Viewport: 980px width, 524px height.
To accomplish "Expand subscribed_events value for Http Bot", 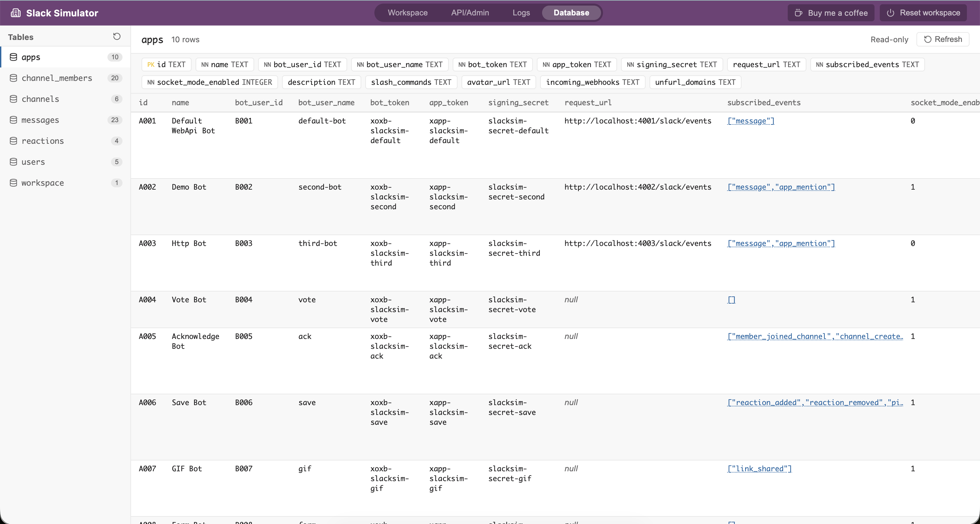I will pos(781,243).
